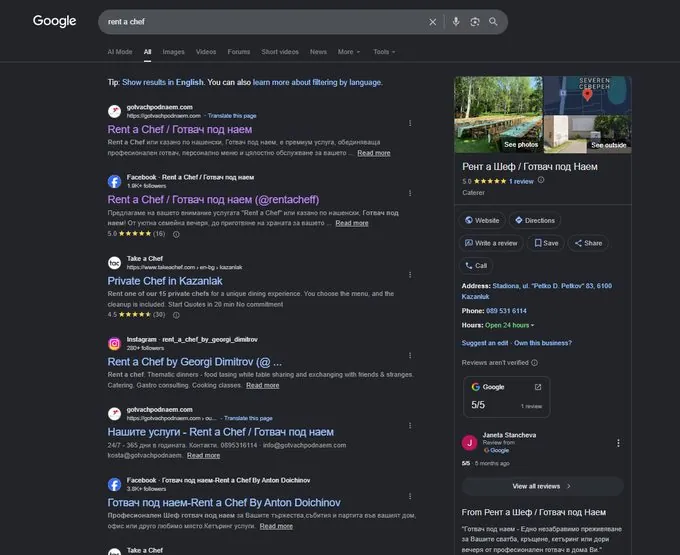Click Read more on Facebook @rentacheff snippet
Screen dimensions: 680x555
tap(352, 223)
